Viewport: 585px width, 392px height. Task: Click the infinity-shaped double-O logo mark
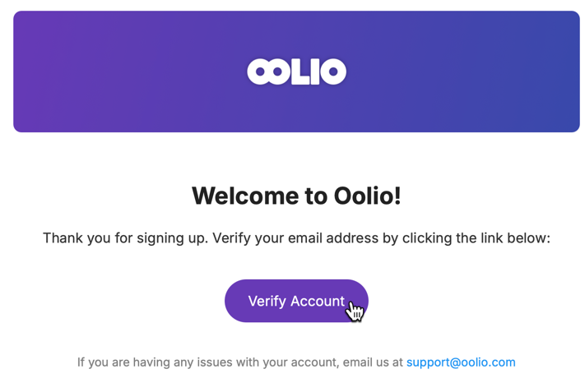[269, 71]
